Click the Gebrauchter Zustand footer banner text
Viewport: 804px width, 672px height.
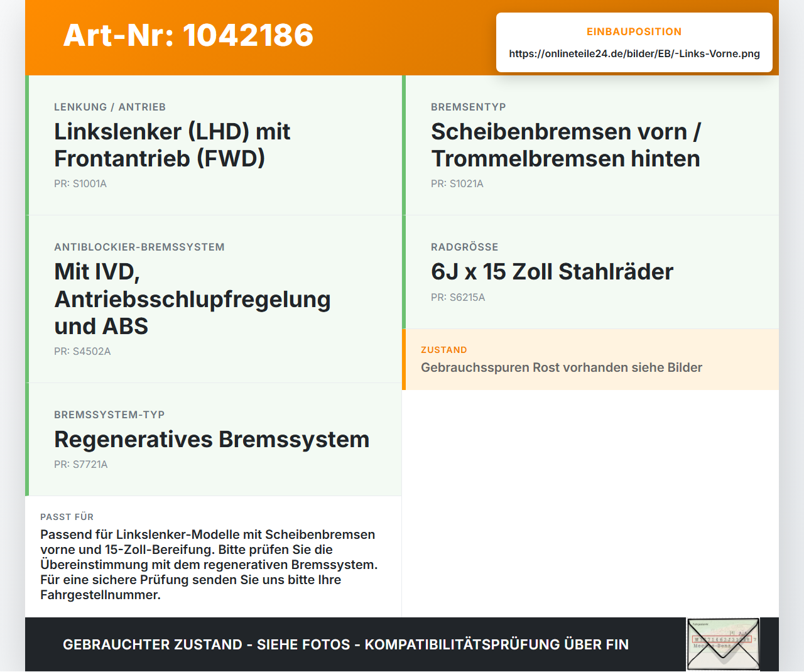coord(345,645)
